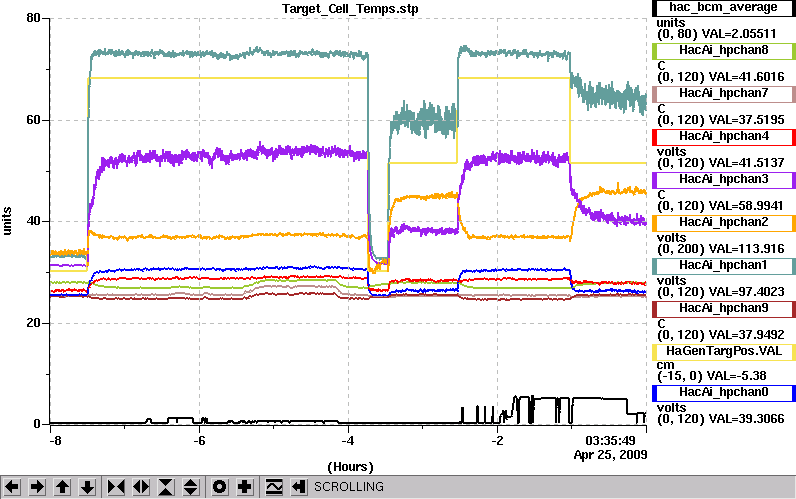Click the waveform graph icon in toolbar
796x499 pixels.
tap(274, 487)
